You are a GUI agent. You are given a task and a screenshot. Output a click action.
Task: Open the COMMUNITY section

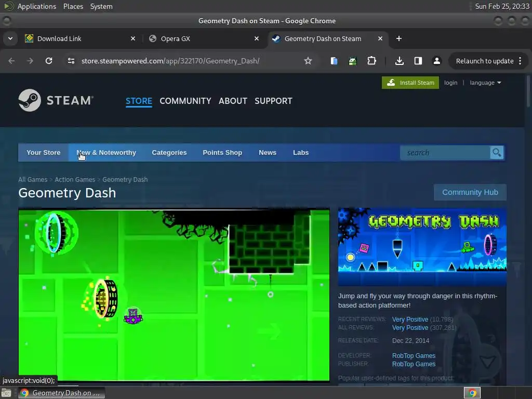pos(185,101)
